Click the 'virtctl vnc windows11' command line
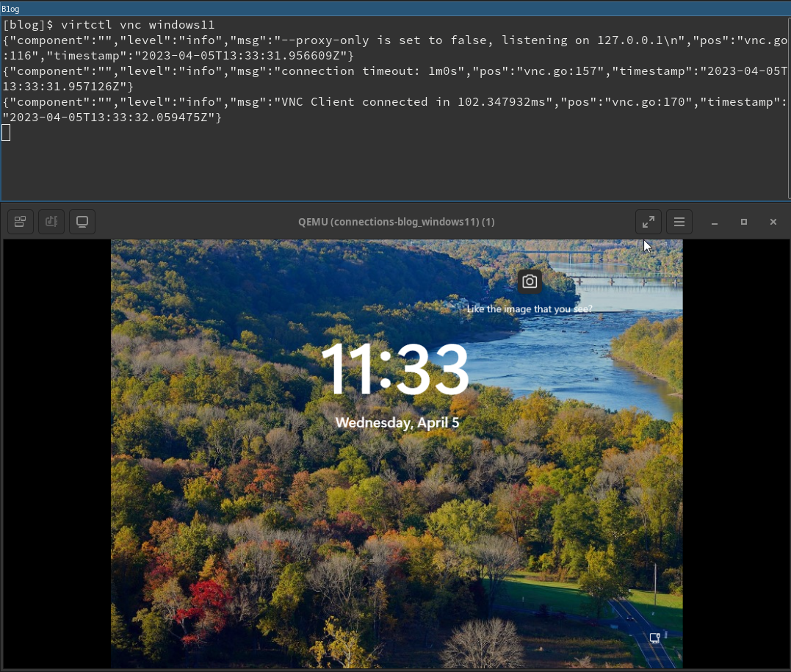This screenshot has height=672, width=791. [137, 25]
